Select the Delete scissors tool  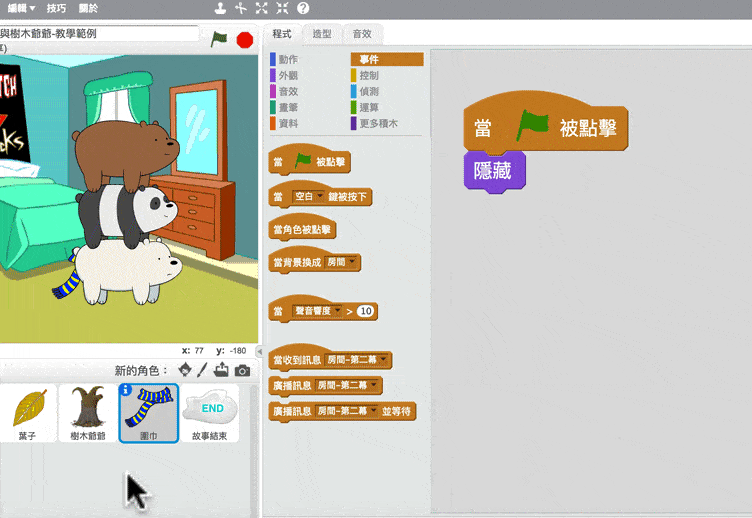click(x=241, y=8)
